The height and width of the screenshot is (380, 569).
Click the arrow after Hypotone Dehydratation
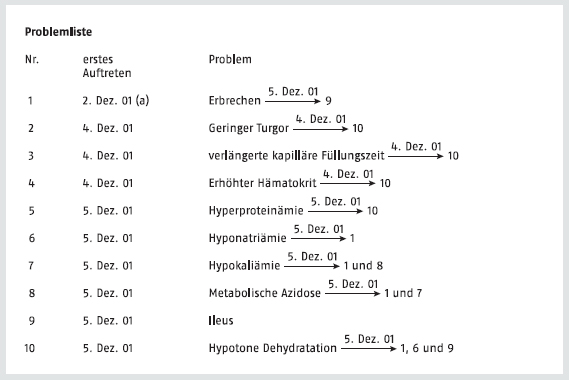point(369,349)
